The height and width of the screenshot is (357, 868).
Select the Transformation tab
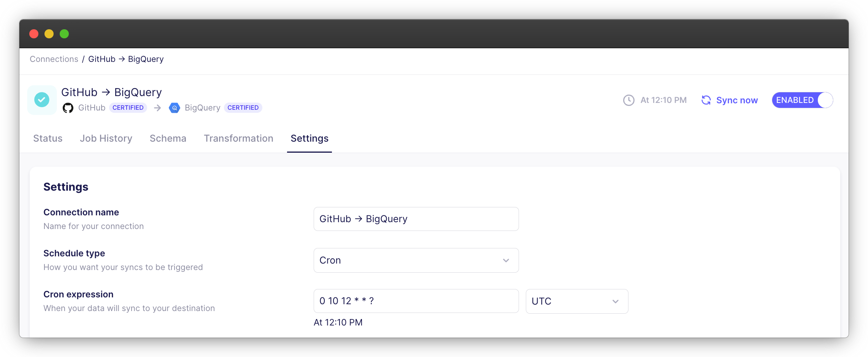click(x=238, y=138)
